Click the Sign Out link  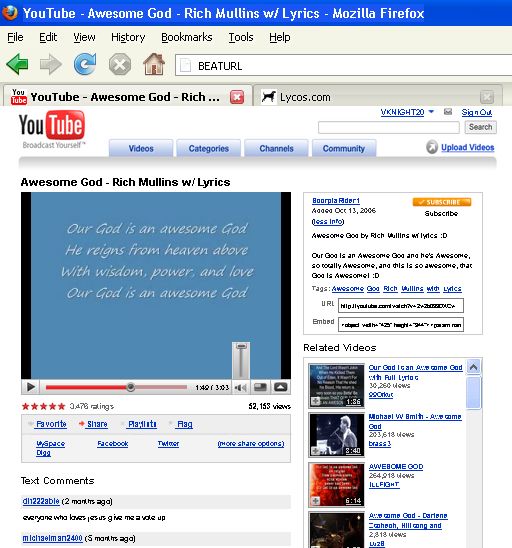tap(477, 112)
